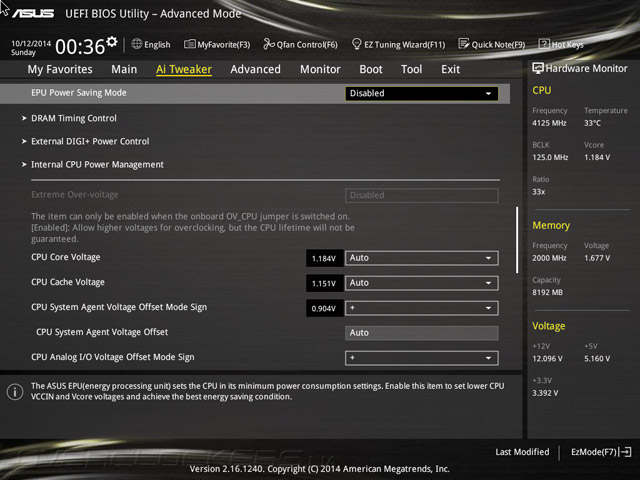Click the 10/12/2014 Sunday date
The height and width of the screenshot is (480, 640).
tap(31, 48)
